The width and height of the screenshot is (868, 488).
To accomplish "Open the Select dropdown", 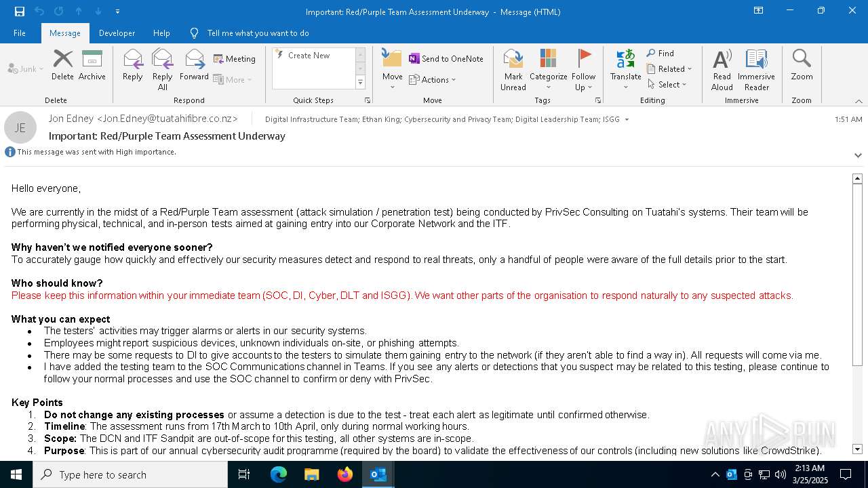I will (x=667, y=85).
